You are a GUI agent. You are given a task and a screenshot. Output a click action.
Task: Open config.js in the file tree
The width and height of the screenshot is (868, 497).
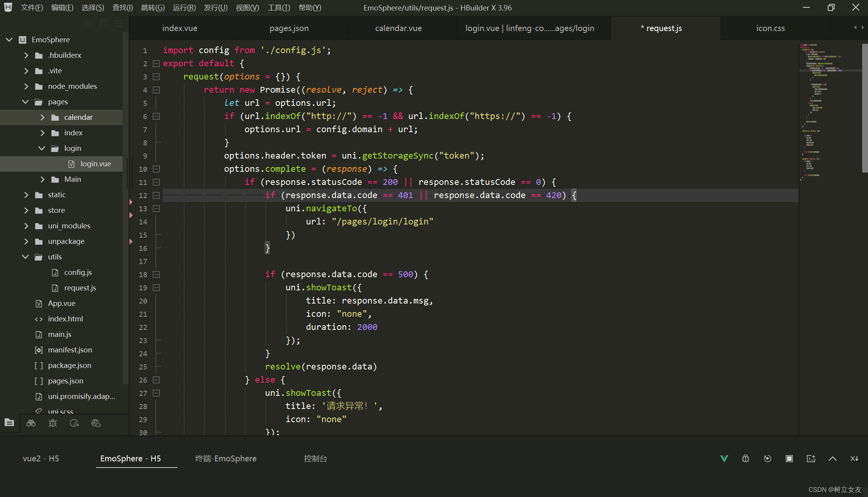pos(78,272)
